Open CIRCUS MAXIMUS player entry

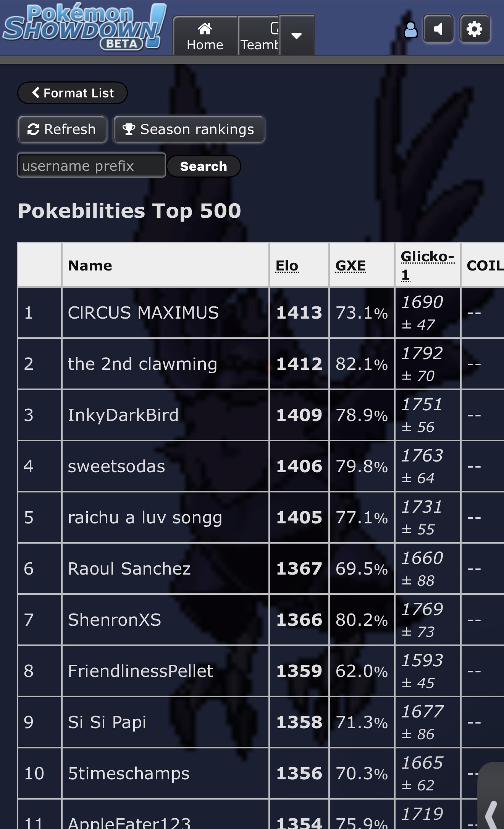pyautogui.click(x=143, y=313)
